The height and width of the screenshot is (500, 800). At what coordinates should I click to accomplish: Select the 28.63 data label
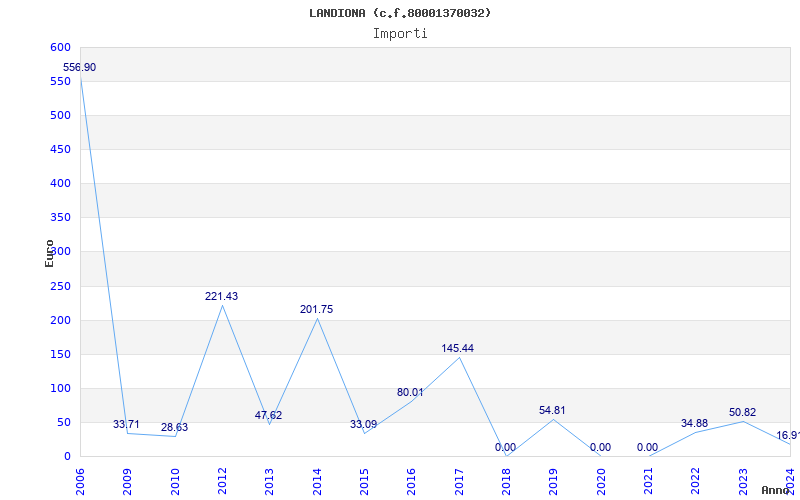pos(174,427)
